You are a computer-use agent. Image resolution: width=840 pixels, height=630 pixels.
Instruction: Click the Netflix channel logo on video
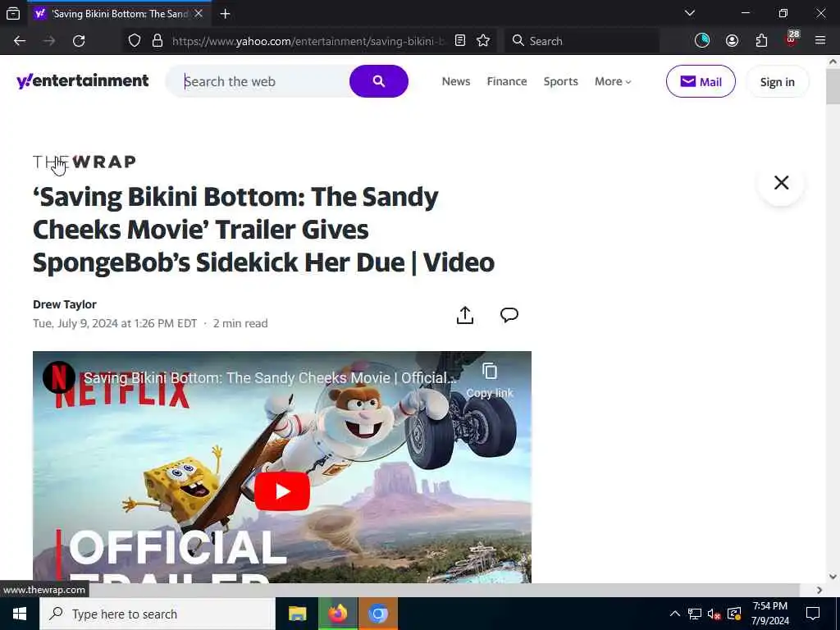pyautogui.click(x=58, y=377)
